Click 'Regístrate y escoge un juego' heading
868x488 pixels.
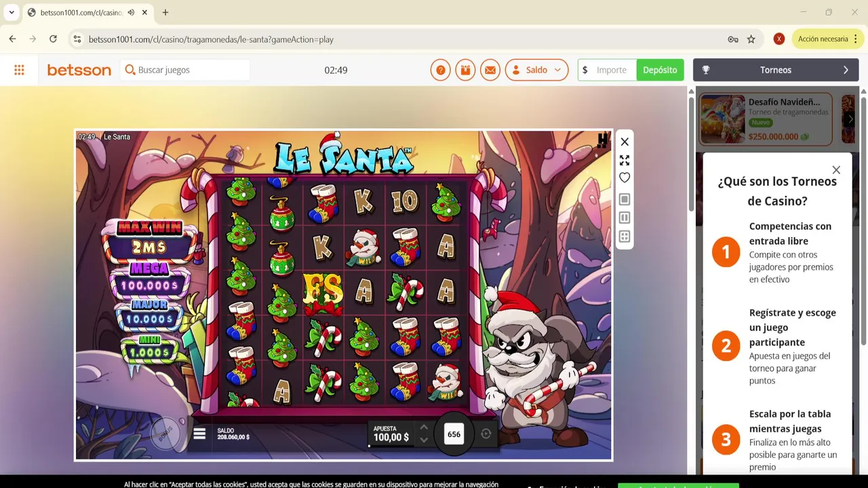[x=792, y=327]
